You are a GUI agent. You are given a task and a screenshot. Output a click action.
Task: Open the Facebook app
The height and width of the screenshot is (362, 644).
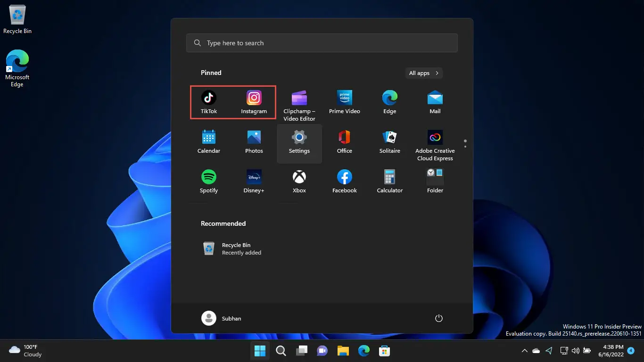coord(345,181)
